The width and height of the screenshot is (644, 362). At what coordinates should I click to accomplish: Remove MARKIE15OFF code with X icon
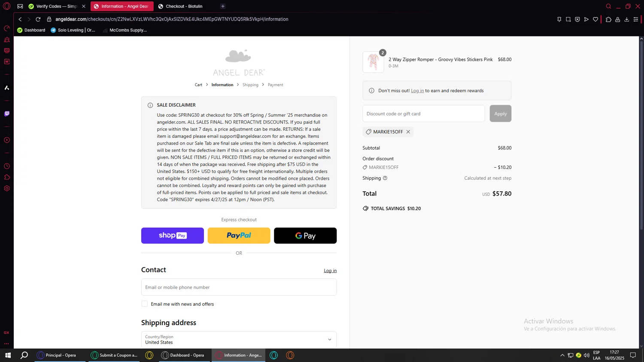tap(408, 132)
